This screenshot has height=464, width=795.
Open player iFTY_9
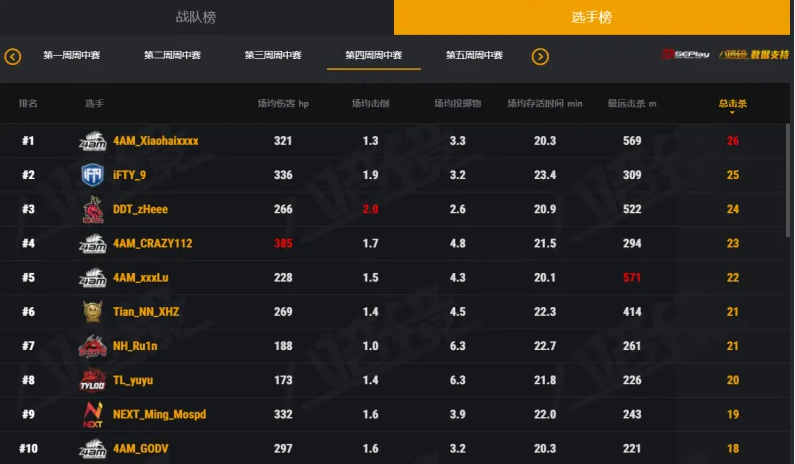pos(129,175)
